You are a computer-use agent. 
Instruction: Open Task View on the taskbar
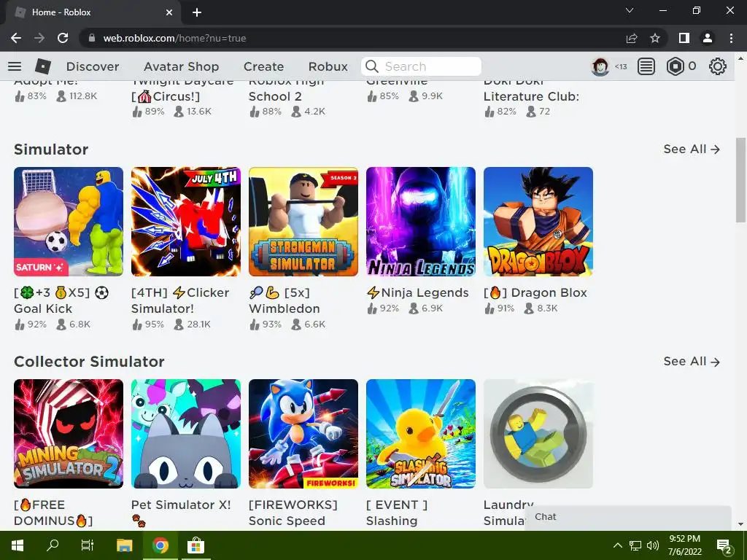point(88,545)
